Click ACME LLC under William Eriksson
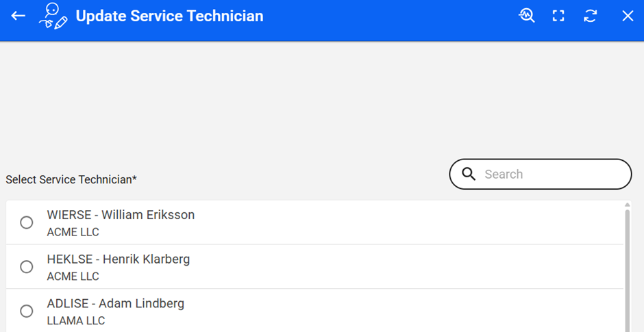 pos(73,232)
